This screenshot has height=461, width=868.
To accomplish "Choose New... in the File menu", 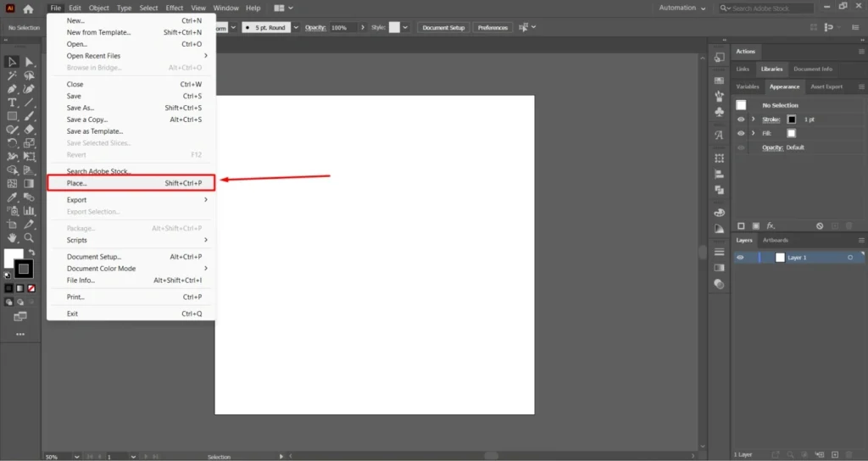I will (x=131, y=20).
